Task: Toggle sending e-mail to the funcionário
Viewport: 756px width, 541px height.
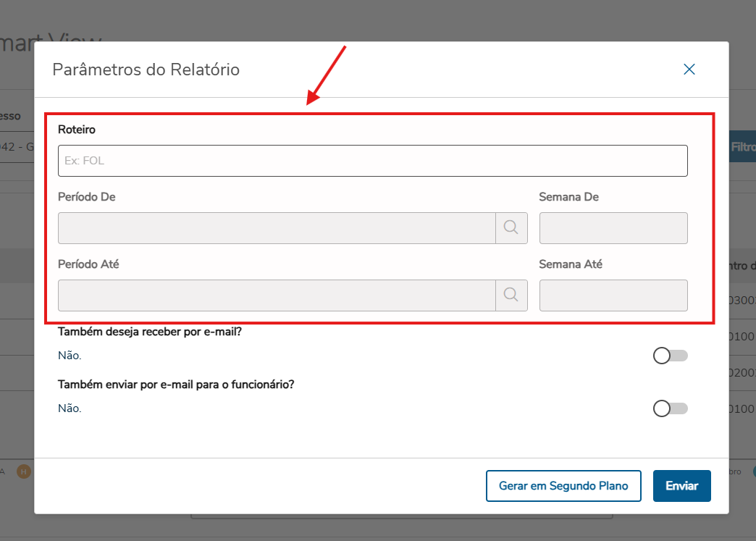Action: coord(670,408)
